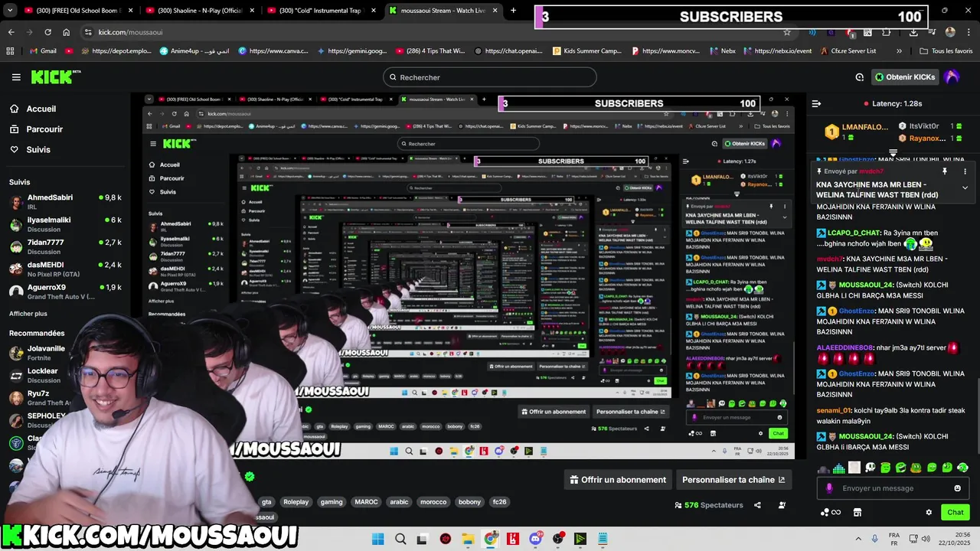Click the Obtenir KICKs button

tap(906, 77)
